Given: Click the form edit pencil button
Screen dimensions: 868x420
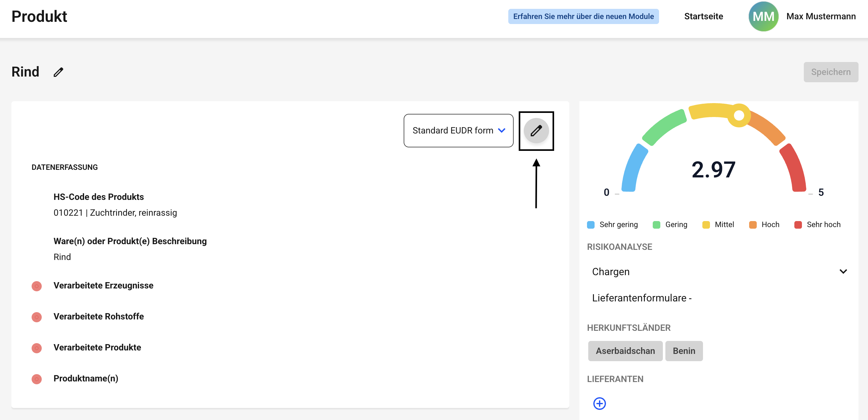Looking at the screenshot, I should [536, 131].
